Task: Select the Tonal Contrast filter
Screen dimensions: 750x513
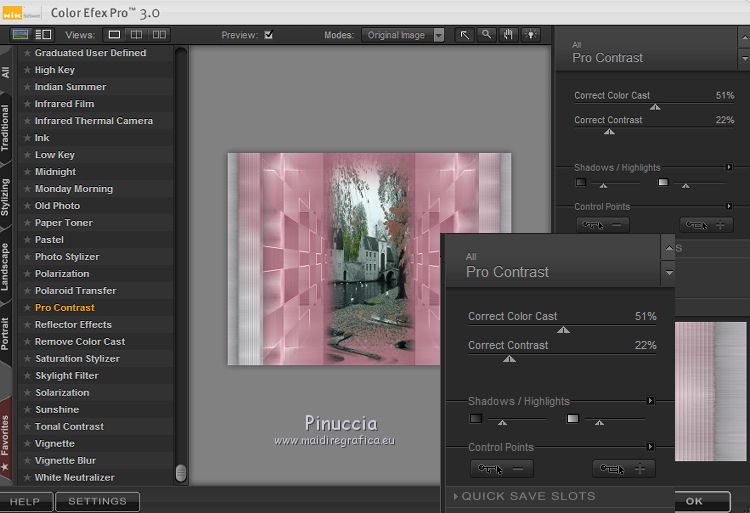Action: pos(69,427)
